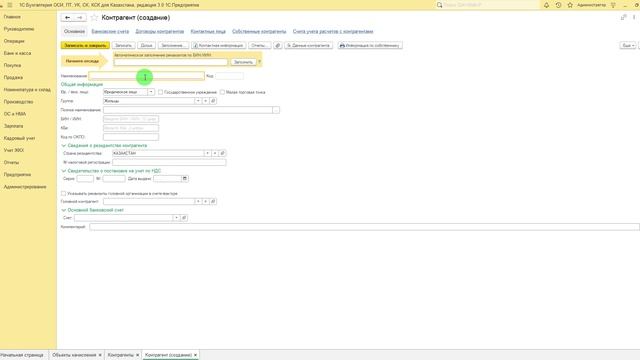
Task: Open Банк и касса sidebar section
Action: (18, 53)
